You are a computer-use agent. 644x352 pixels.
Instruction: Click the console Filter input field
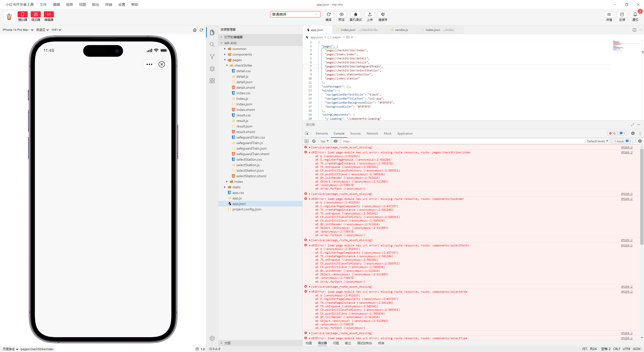click(x=463, y=141)
